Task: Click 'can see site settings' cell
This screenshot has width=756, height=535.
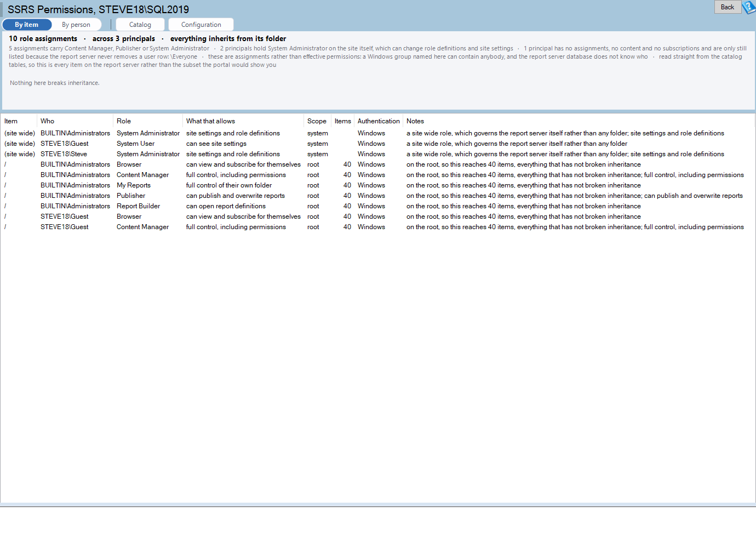Action: point(216,144)
